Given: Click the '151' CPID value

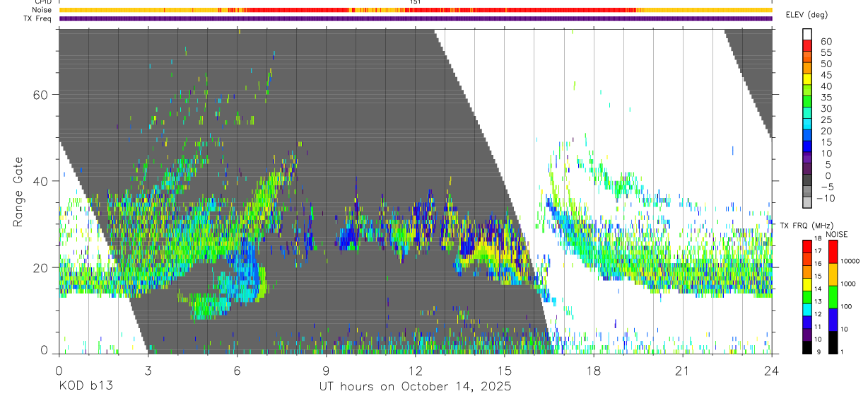Looking at the screenshot, I should (415, 2).
